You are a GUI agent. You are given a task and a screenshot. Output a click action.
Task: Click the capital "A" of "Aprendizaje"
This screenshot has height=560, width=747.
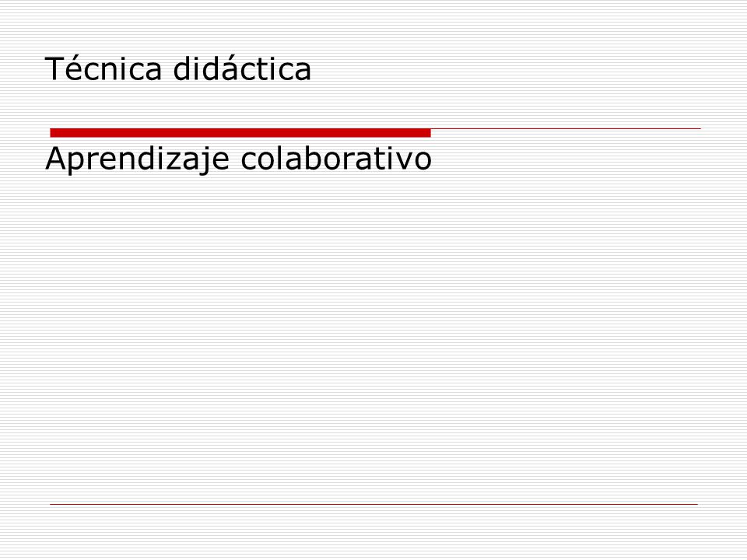(55, 158)
